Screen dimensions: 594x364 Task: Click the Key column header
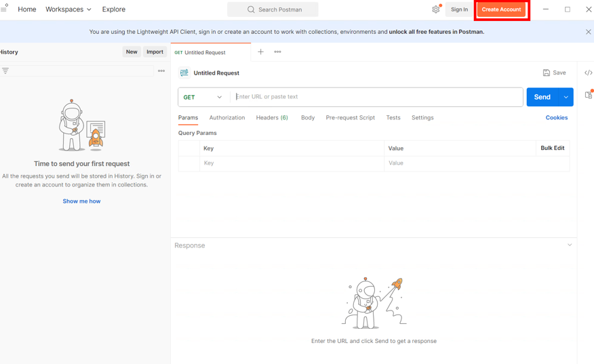208,148
